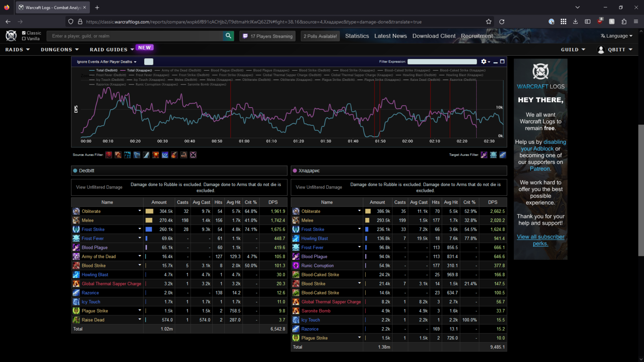Go to the Statistics page

point(357,36)
